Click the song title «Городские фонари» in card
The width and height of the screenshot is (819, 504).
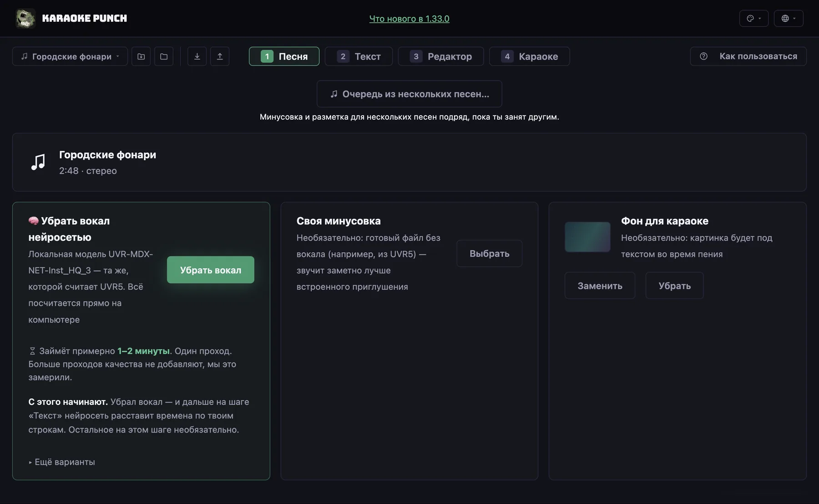point(107,155)
